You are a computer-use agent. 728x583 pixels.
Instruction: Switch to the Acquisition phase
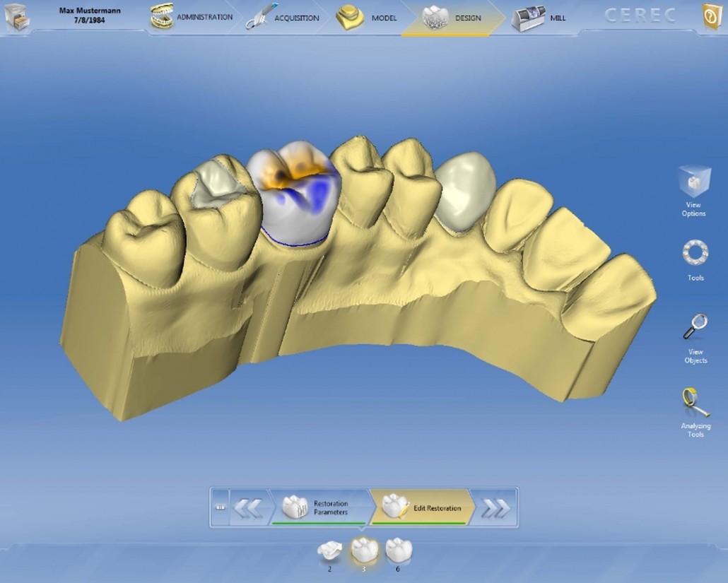pyautogui.click(x=283, y=18)
